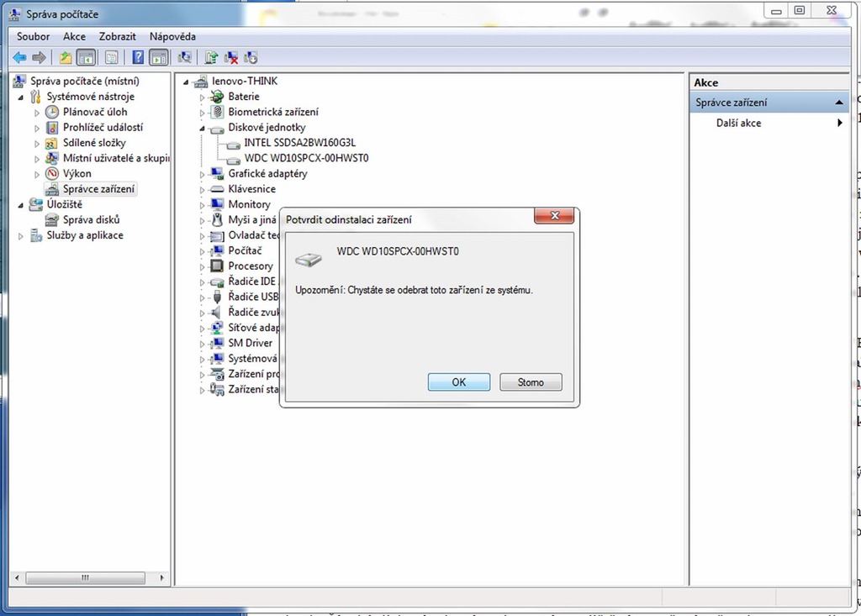Open the Soubor menu
This screenshot has width=861, height=616.
[33, 36]
